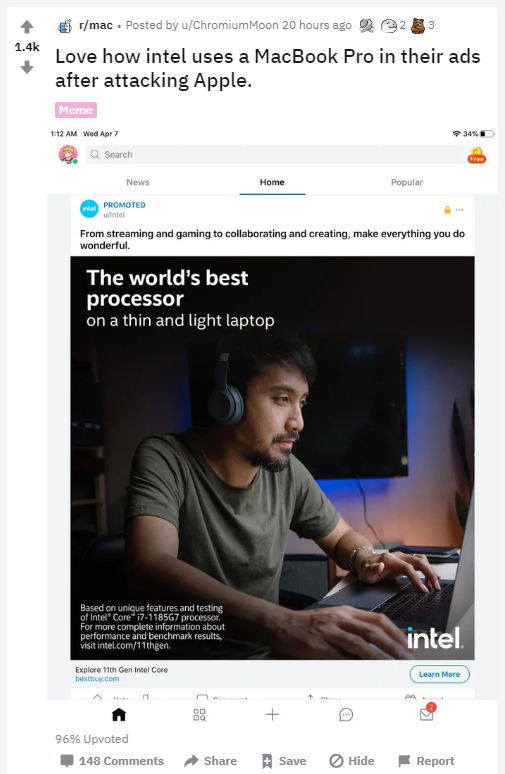Open the communities grid icon
Screen dimensions: 505x774
coord(199,714)
